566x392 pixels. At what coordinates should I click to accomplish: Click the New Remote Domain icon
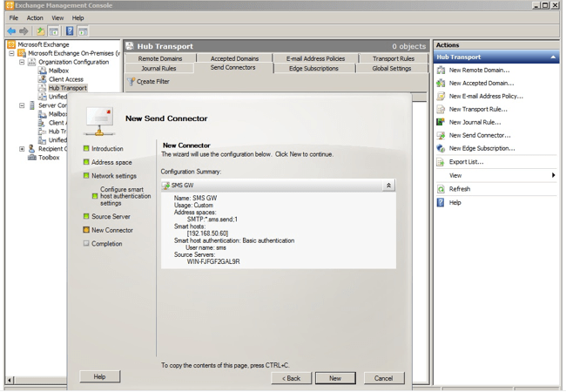point(441,70)
